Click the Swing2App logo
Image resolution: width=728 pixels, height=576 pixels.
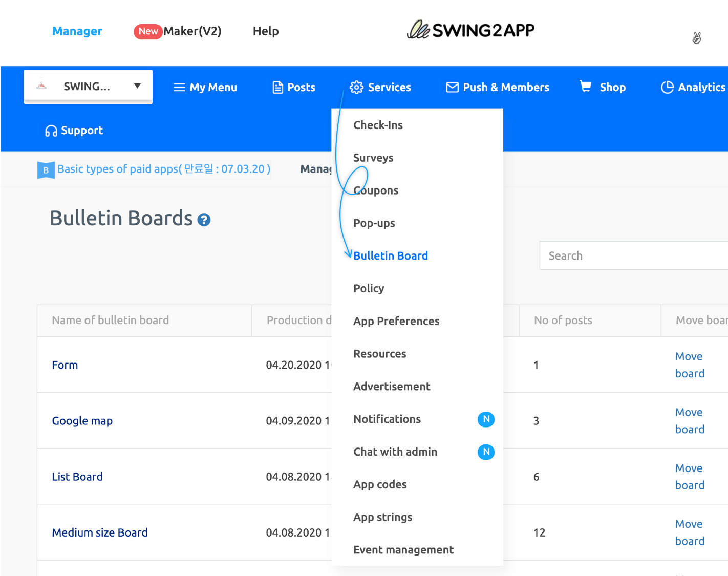[x=470, y=30]
